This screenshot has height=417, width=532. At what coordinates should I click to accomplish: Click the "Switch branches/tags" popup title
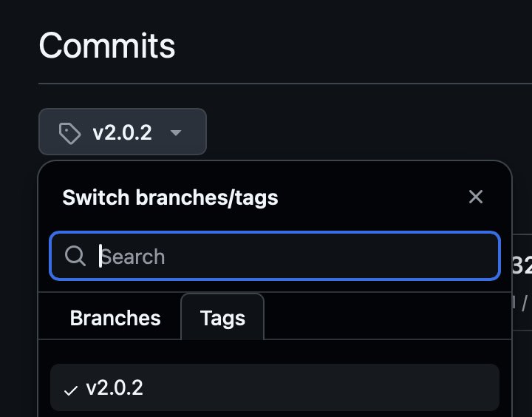(x=170, y=197)
